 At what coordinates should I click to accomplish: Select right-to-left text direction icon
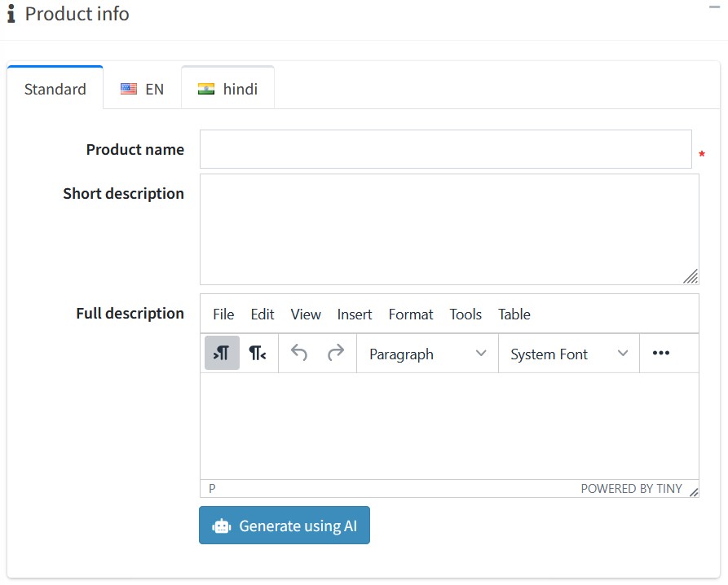258,353
